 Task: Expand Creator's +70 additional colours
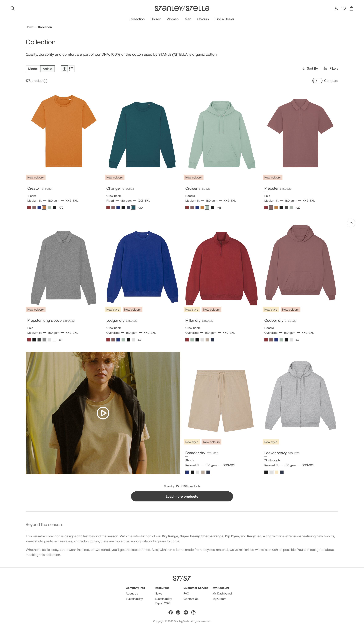tap(61, 208)
